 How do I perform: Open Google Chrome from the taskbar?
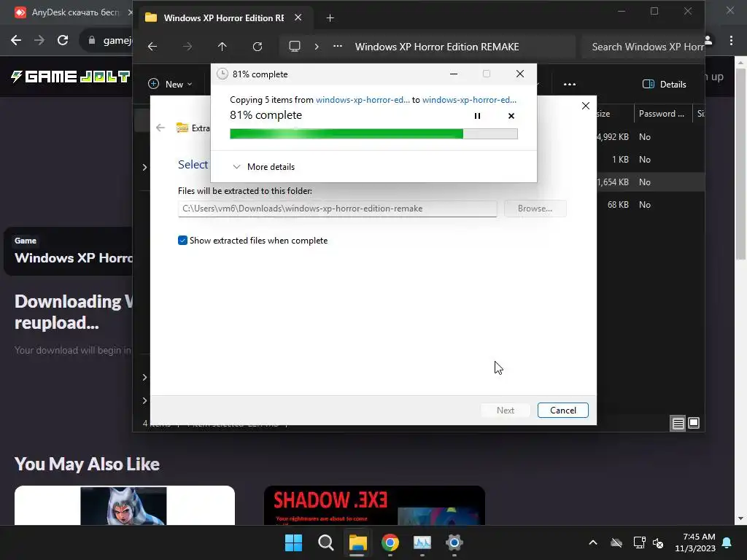[x=390, y=542]
